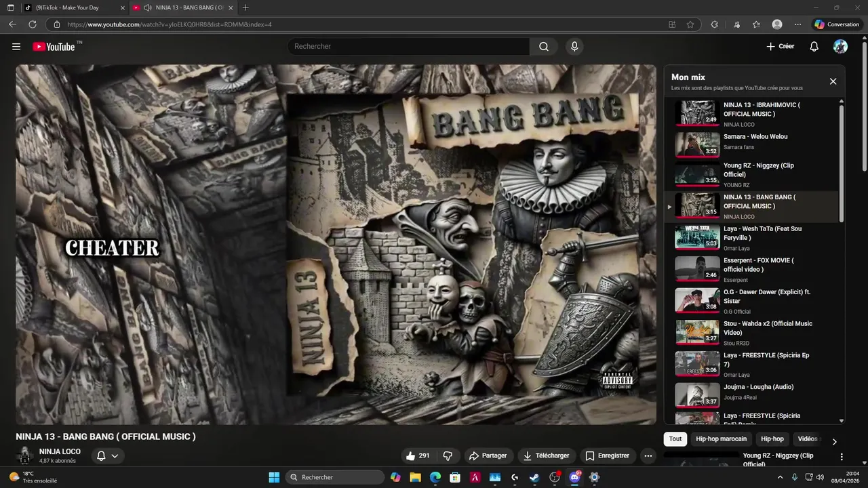Select the Hip-hop marocain filter chip
Viewport: 868px width, 488px height.
[x=722, y=439]
